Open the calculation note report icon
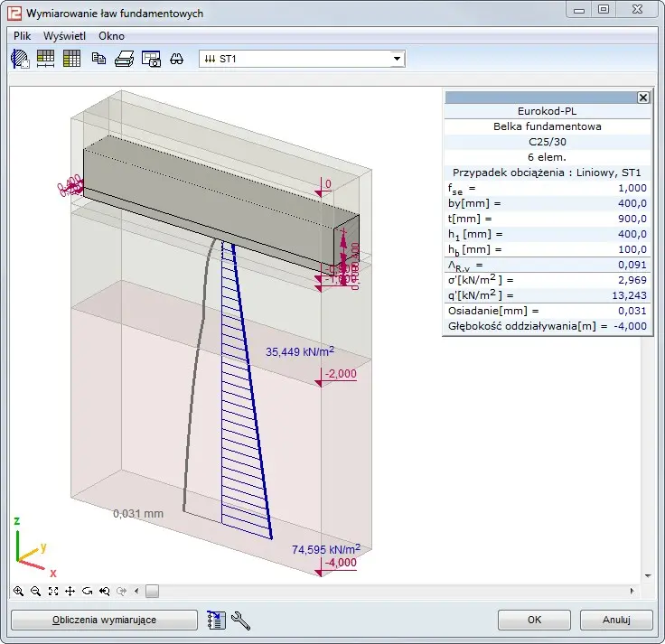This screenshot has height=644, width=665. click(216, 620)
